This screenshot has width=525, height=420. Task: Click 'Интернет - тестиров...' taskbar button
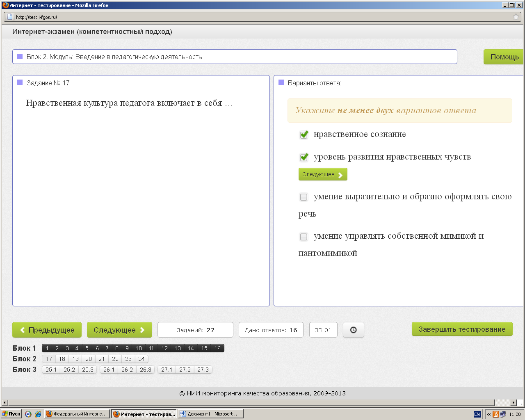coord(144,414)
